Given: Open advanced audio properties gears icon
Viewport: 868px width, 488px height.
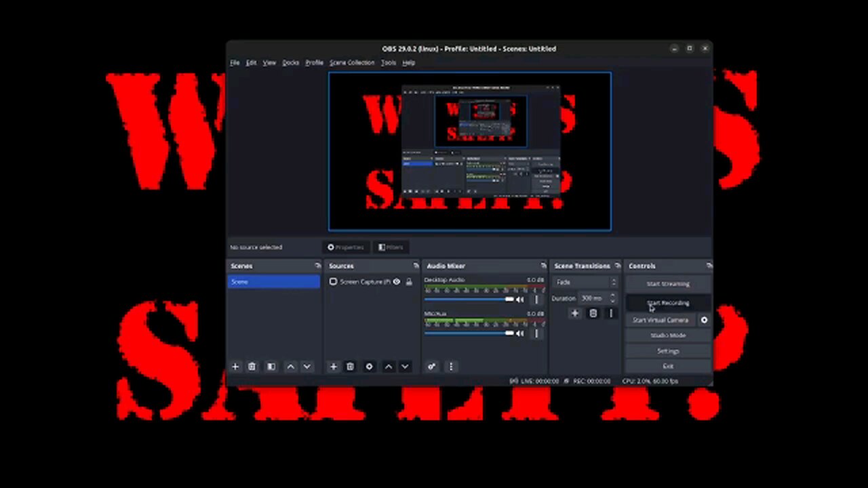Looking at the screenshot, I should coord(431,367).
